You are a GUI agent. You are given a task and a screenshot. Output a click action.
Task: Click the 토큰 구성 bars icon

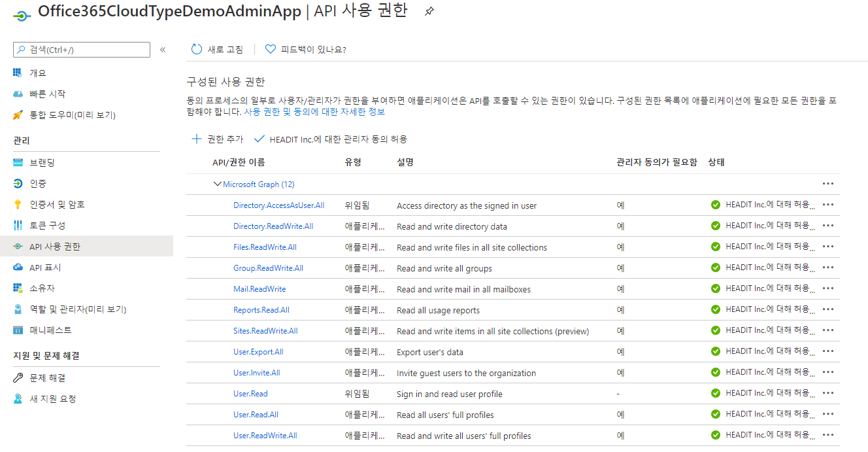pyautogui.click(x=18, y=225)
